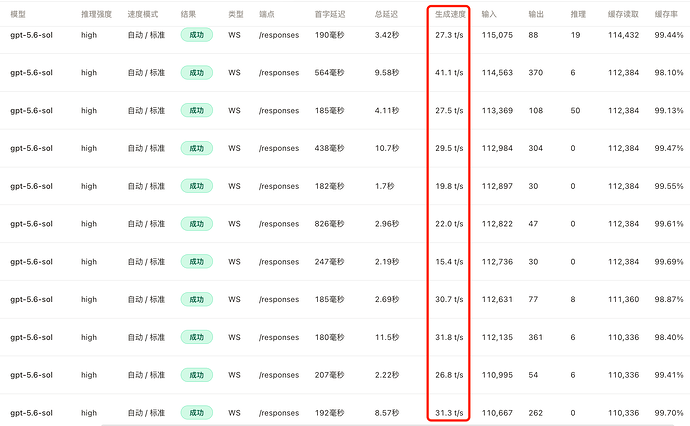This screenshot has height=426, width=690.
Task: Click the 推理强度 column header
Action: click(x=96, y=15)
